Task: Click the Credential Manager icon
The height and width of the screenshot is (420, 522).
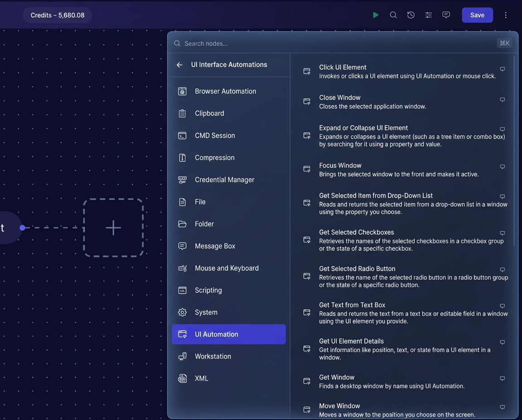Action: [182, 180]
